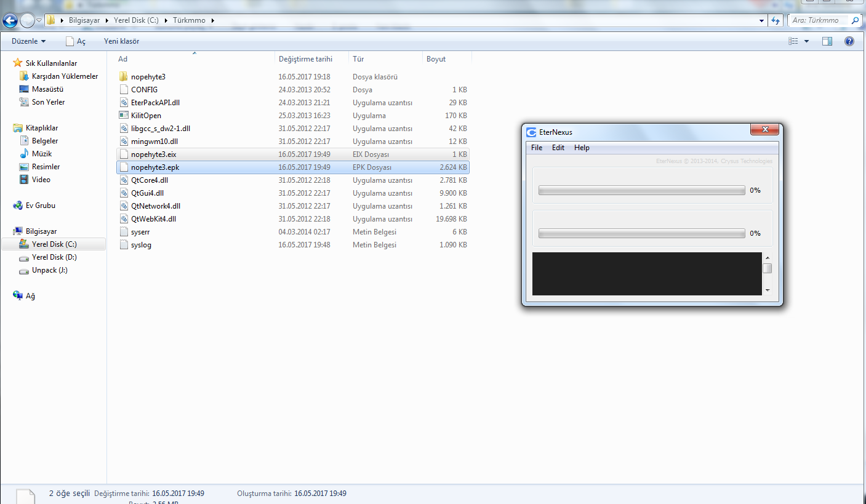Select the libgcc_s_dw2-1.dll file name
Image resolution: width=866 pixels, height=504 pixels.
[161, 129]
